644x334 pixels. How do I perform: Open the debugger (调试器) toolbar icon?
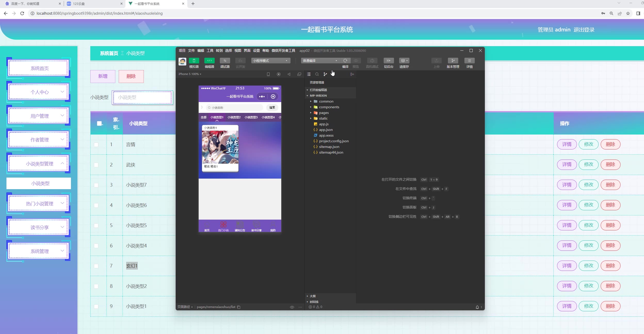pos(225,61)
